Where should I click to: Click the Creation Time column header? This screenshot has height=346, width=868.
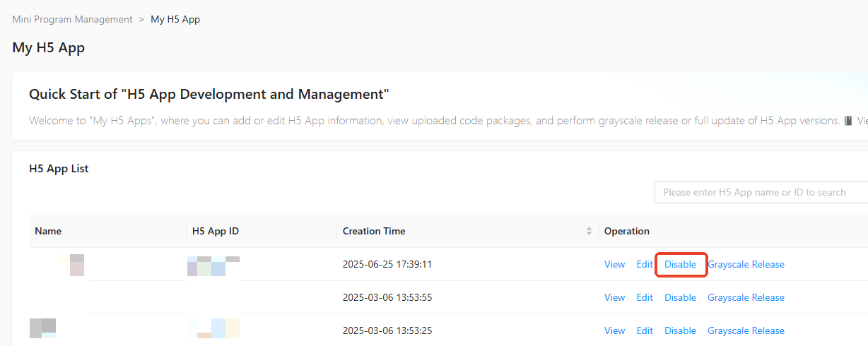coord(374,231)
